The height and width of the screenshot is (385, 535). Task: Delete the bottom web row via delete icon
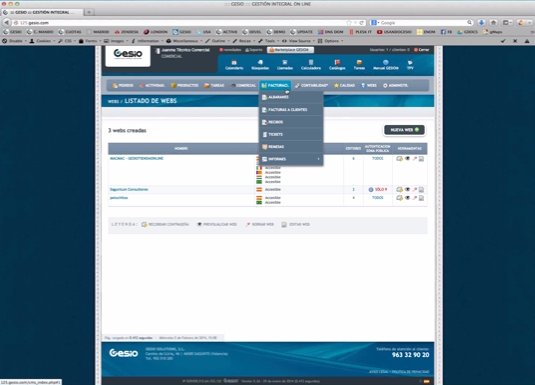pos(415,198)
